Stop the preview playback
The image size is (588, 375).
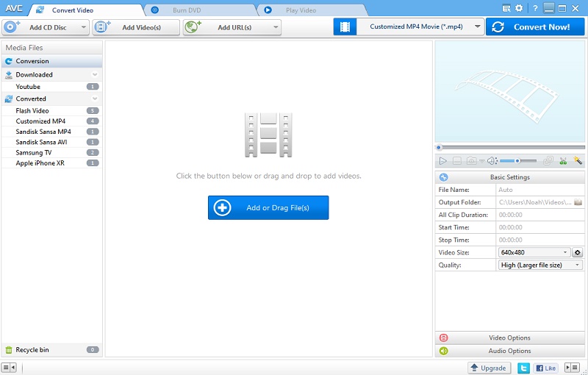click(x=456, y=161)
